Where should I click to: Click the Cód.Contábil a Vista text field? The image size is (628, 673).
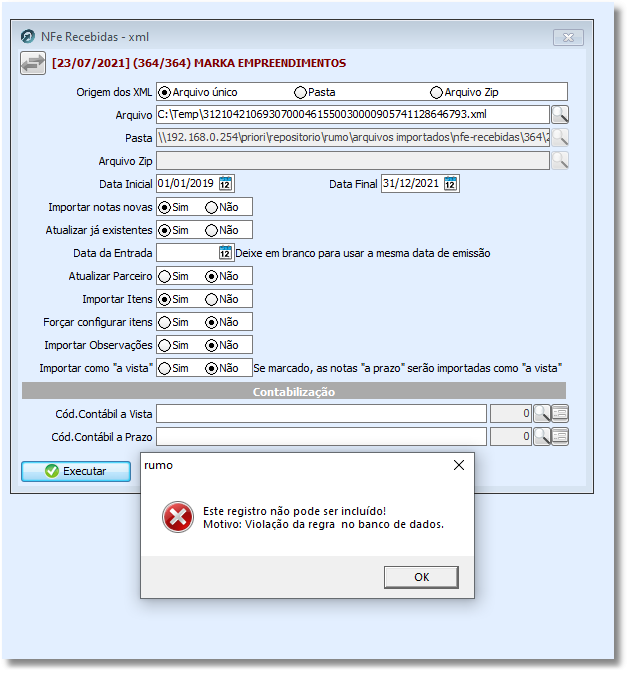[x=321, y=414]
